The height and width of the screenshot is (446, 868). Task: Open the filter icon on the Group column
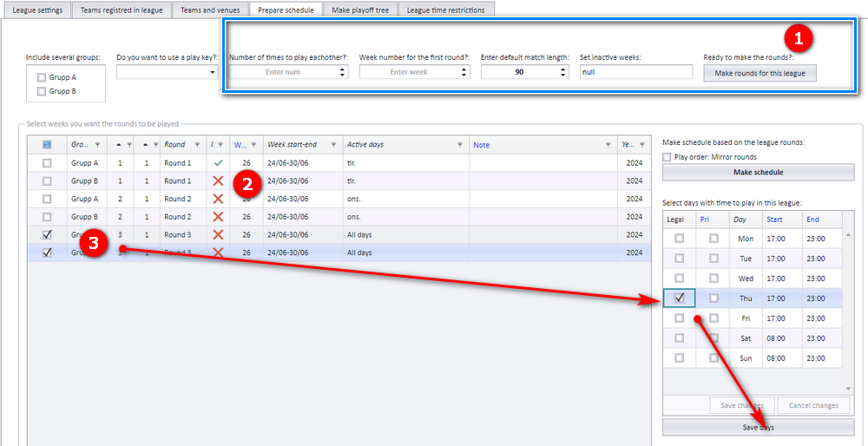pyautogui.click(x=97, y=145)
